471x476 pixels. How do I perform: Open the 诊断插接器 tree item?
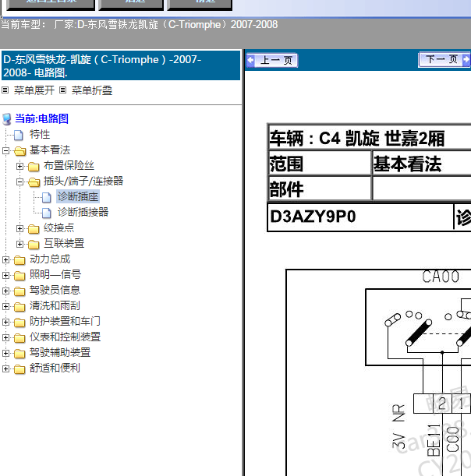pos(83,212)
